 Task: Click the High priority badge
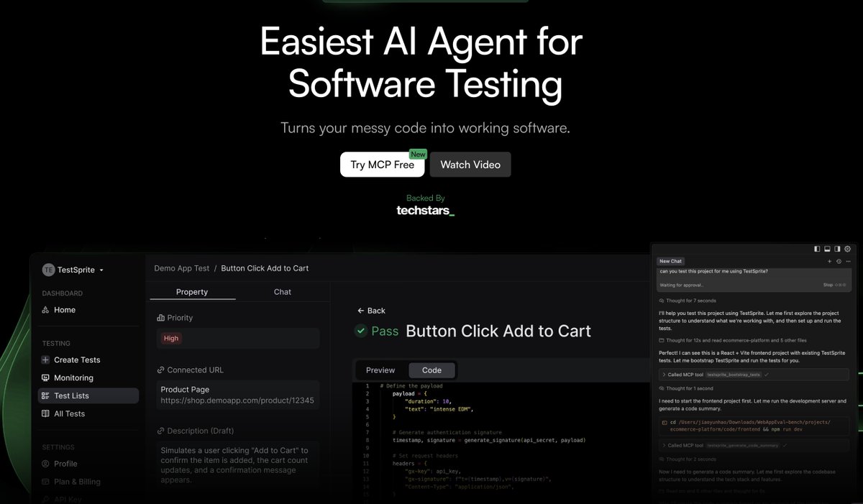pos(171,338)
